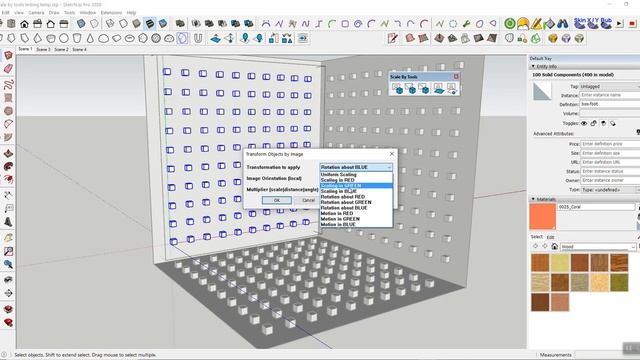
Task: Choose Rotation about RED option
Action: tap(343, 197)
